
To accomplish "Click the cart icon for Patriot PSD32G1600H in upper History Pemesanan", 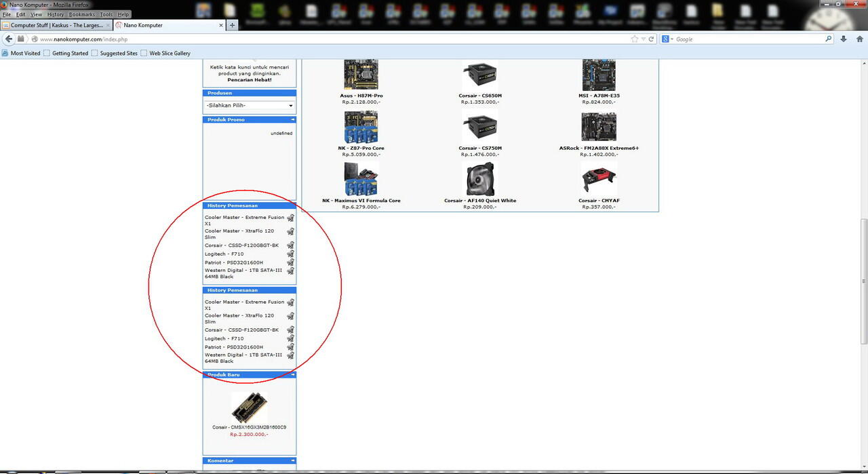I will [x=290, y=262].
